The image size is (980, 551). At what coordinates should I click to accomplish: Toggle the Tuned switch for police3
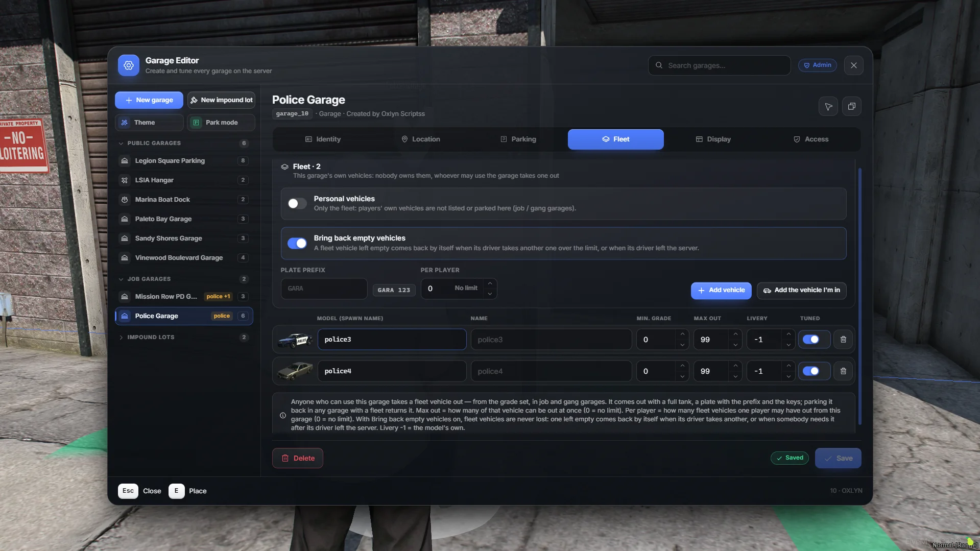point(811,340)
